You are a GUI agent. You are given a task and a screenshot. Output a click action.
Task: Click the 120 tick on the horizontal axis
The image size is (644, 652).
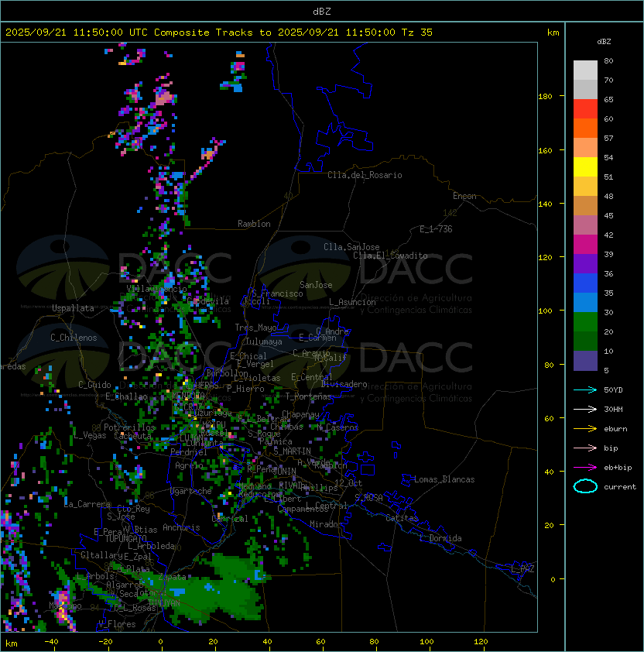tap(481, 642)
